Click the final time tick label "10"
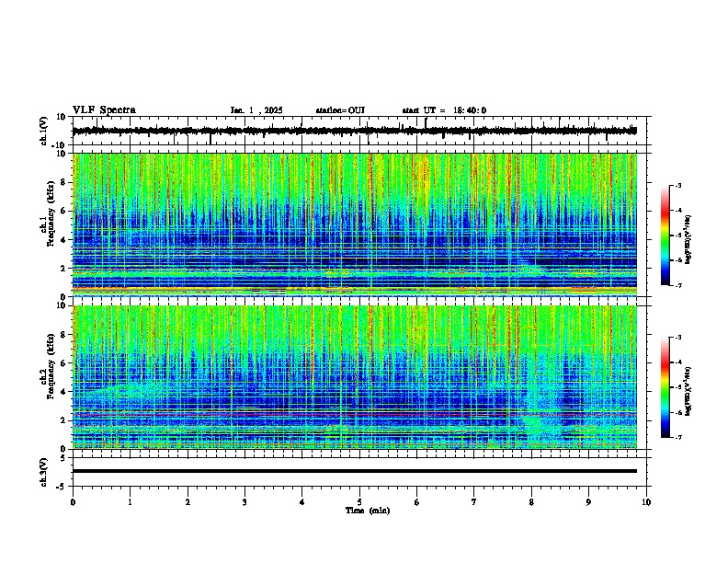The image size is (728, 563). pos(646,502)
